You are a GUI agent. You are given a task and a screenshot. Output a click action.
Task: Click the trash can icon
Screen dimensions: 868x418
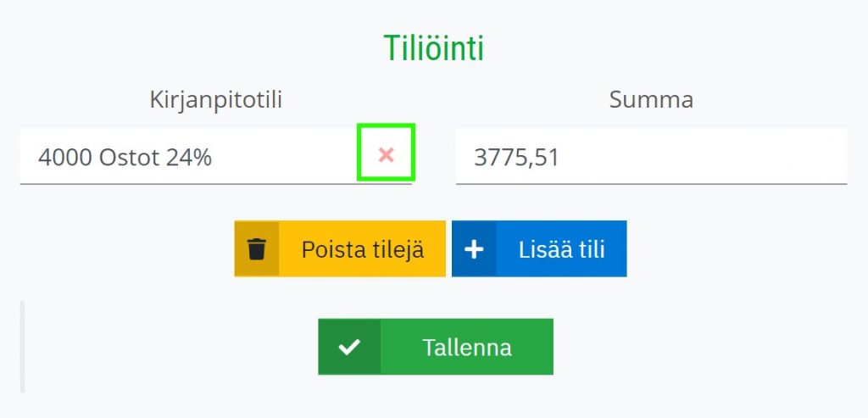tap(256, 248)
